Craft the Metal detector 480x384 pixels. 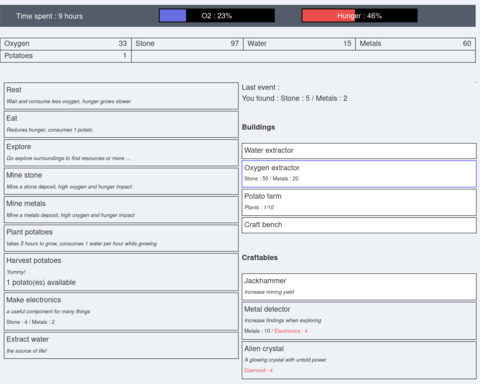[x=359, y=321]
